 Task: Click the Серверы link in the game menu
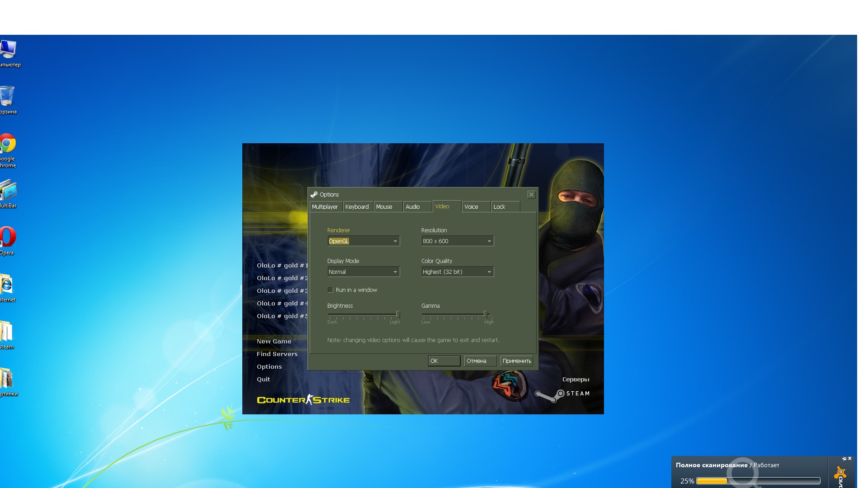pos(576,380)
